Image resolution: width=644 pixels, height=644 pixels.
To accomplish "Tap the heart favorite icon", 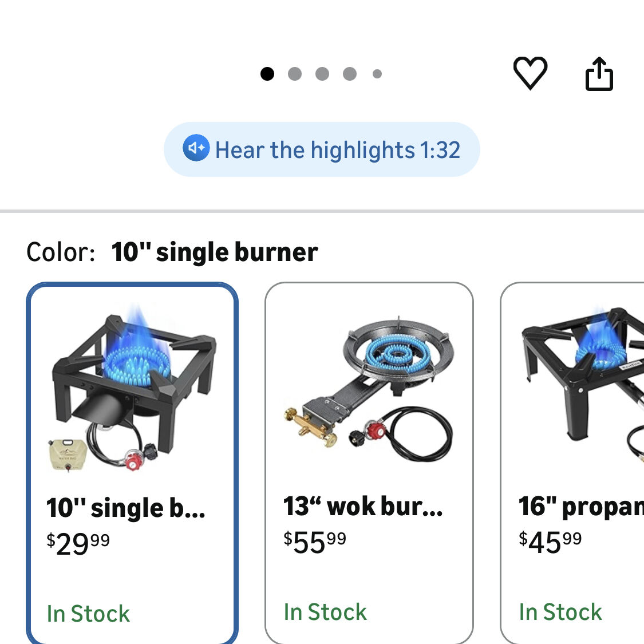I will pos(530,73).
